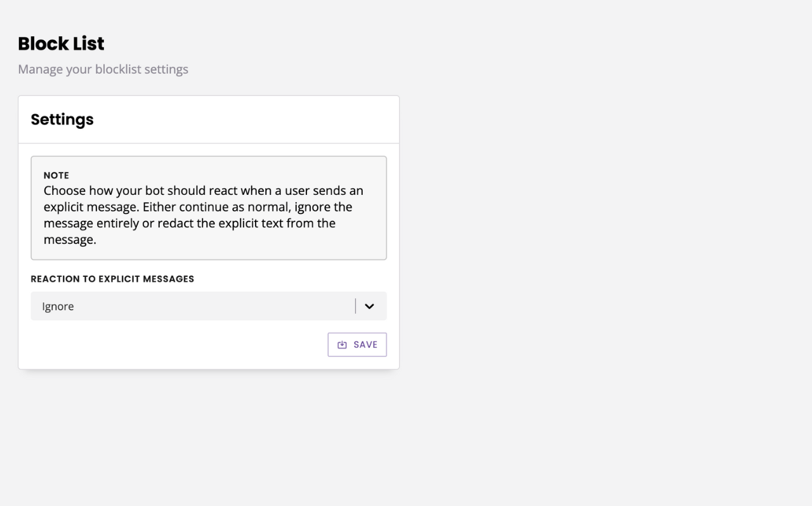Click blank header area right of Settings title
812x506 pixels.
tap(254, 119)
